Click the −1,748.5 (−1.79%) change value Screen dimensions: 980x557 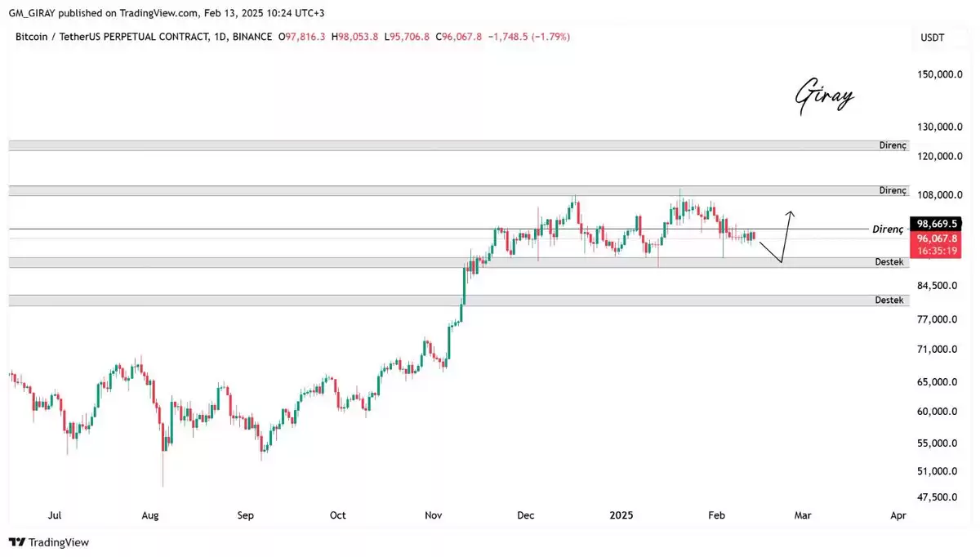click(528, 37)
